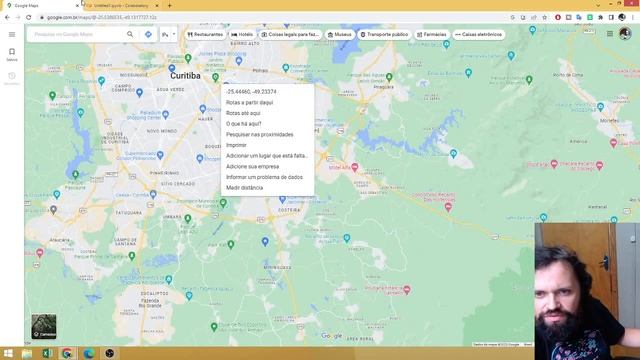
Task: Open the Chrome extensions puzzle icon
Action: click(x=600, y=18)
